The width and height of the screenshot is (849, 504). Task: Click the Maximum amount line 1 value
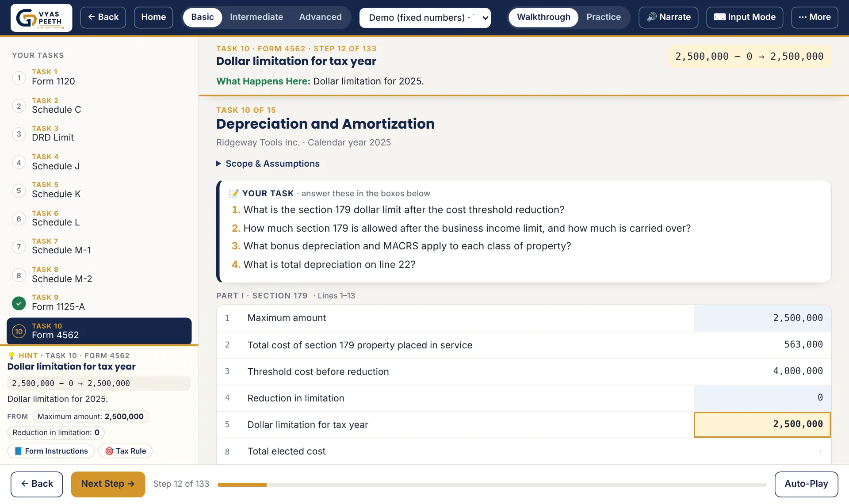pos(762,318)
